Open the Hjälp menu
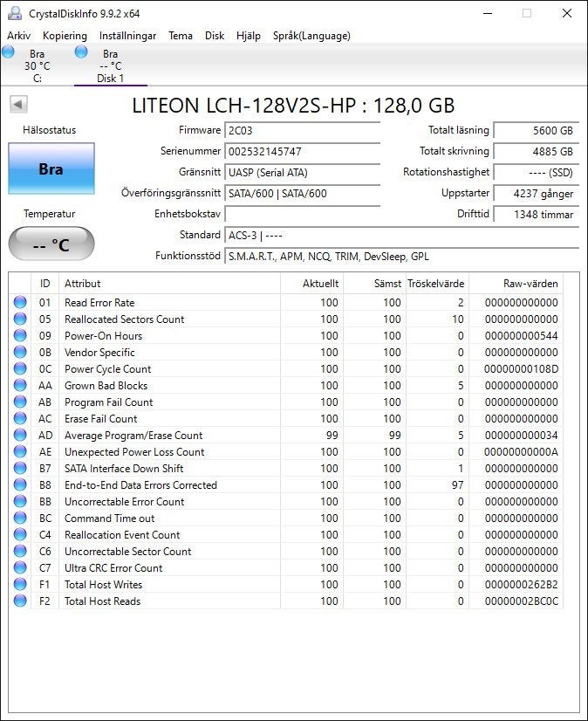The width and height of the screenshot is (588, 721). [x=249, y=36]
